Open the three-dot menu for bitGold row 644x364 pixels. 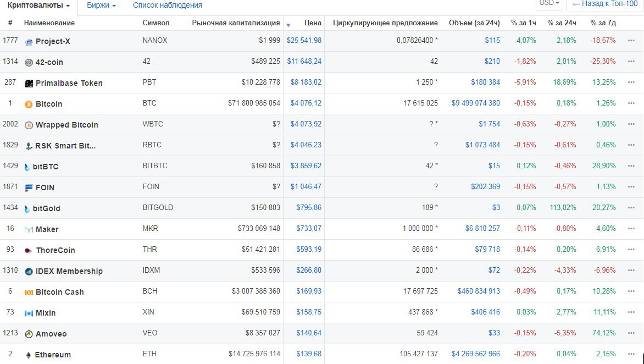coord(631,207)
